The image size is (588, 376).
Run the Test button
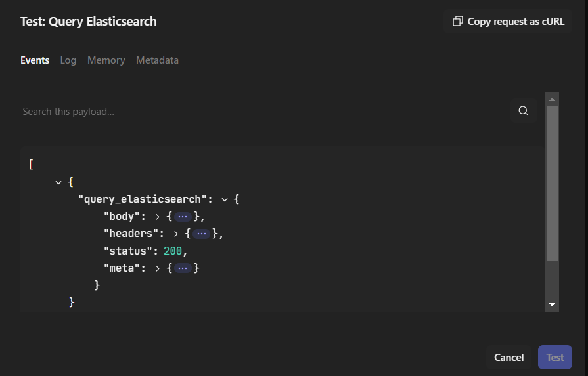[x=554, y=358]
